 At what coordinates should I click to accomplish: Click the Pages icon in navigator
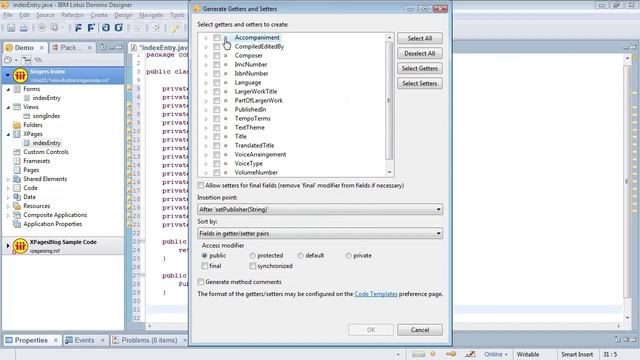[17, 170]
